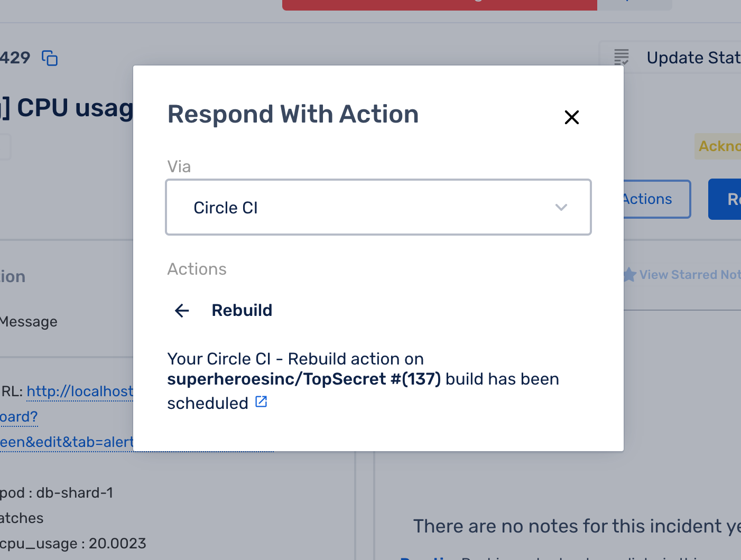Click the Update Status checklist icon
741x560 pixels.
pos(622,57)
